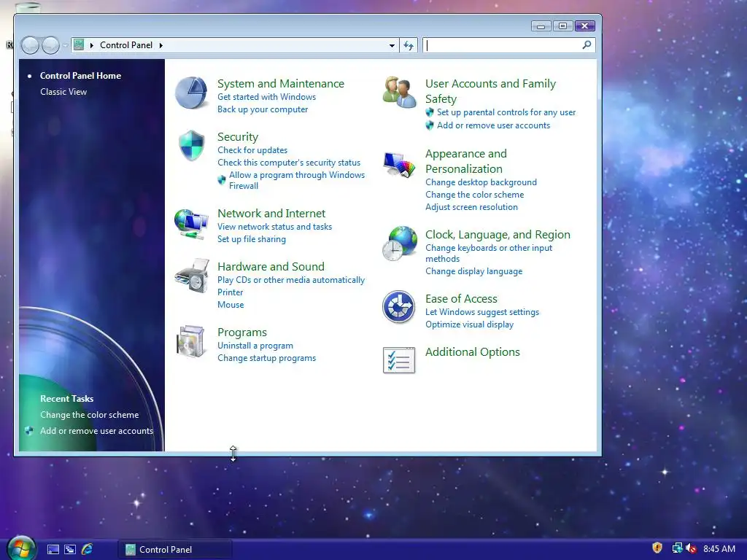The height and width of the screenshot is (560, 747).
Task: Click the Control Panel breadcrumb text
Action: pyautogui.click(x=126, y=44)
